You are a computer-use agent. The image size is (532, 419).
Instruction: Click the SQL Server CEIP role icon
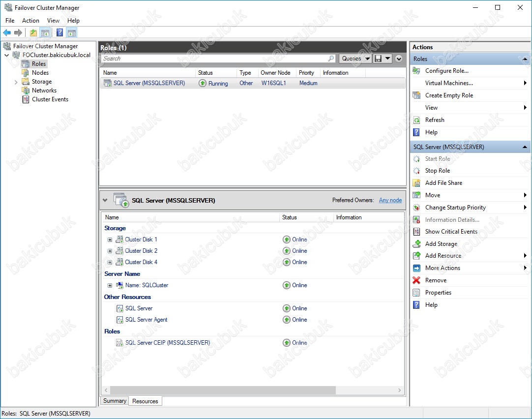[119, 343]
